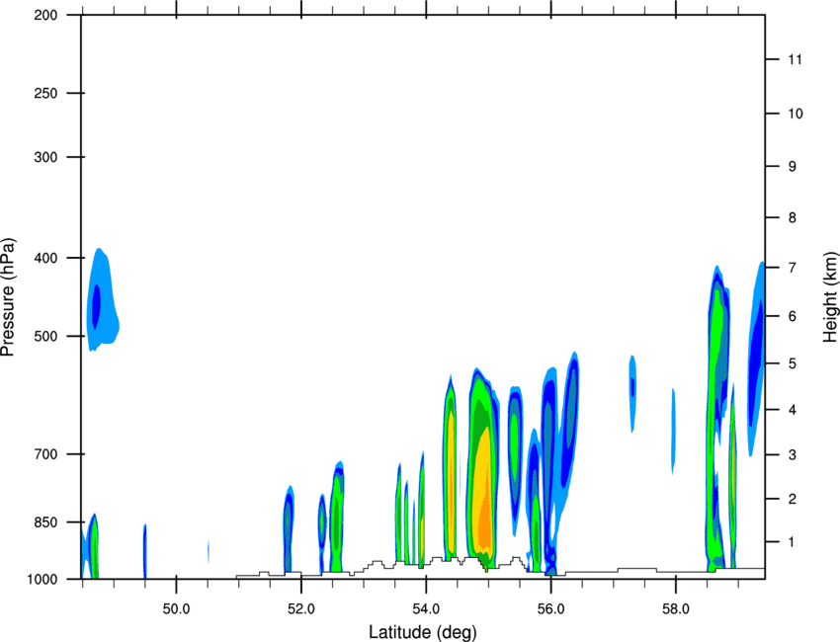This screenshot has width=840, height=642.
Task: Click the 500 pressure tick label
Action: click(46, 336)
